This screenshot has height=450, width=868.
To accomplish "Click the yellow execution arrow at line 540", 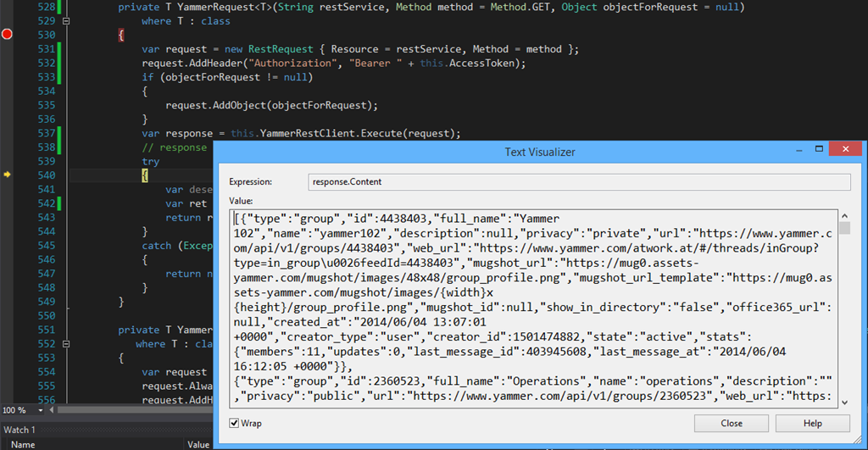I will tap(8, 175).
